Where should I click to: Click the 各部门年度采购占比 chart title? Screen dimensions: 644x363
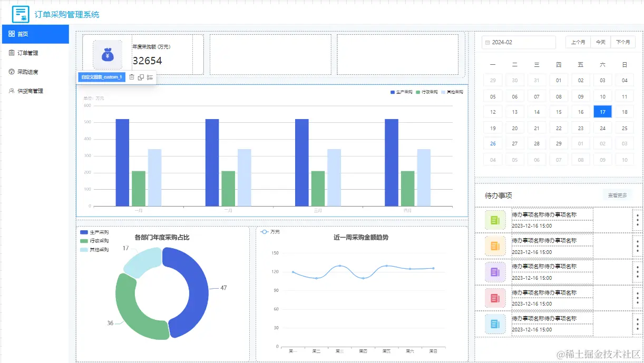point(162,238)
